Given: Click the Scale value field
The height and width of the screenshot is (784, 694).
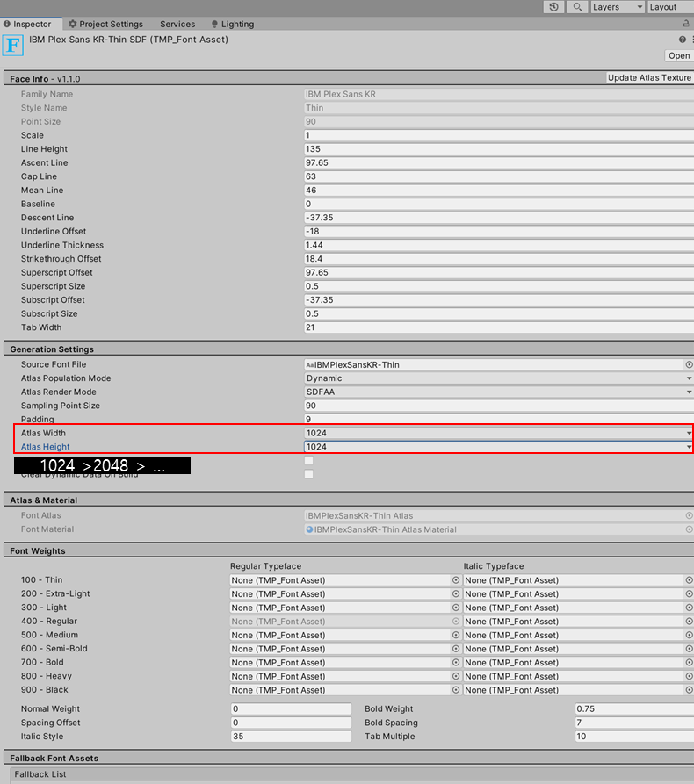Looking at the screenshot, I should 498,135.
